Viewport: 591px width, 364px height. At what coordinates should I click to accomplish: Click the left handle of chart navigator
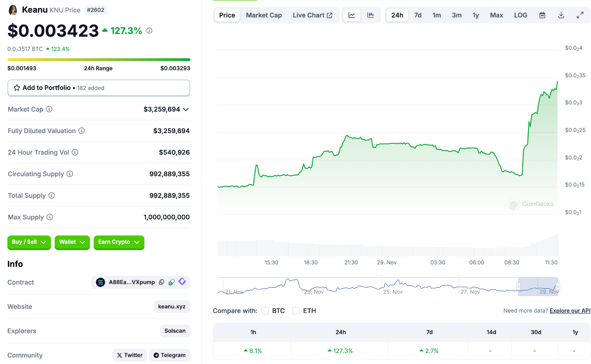[x=518, y=286]
